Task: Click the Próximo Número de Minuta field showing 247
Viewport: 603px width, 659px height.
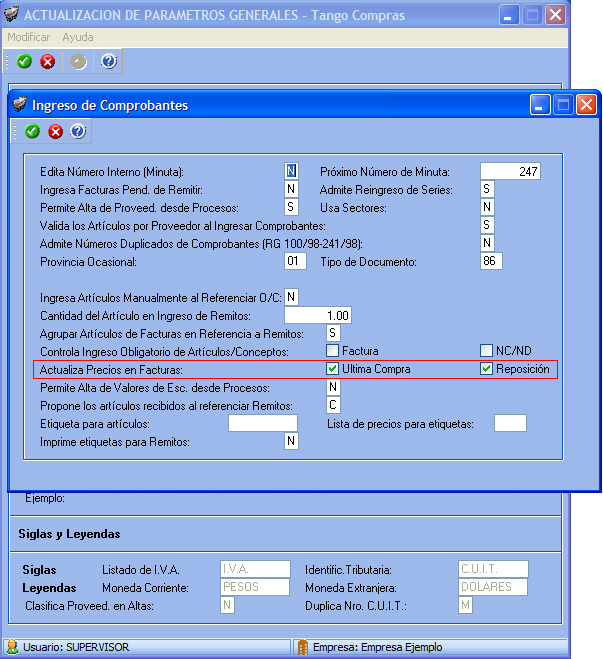Action: 510,171
